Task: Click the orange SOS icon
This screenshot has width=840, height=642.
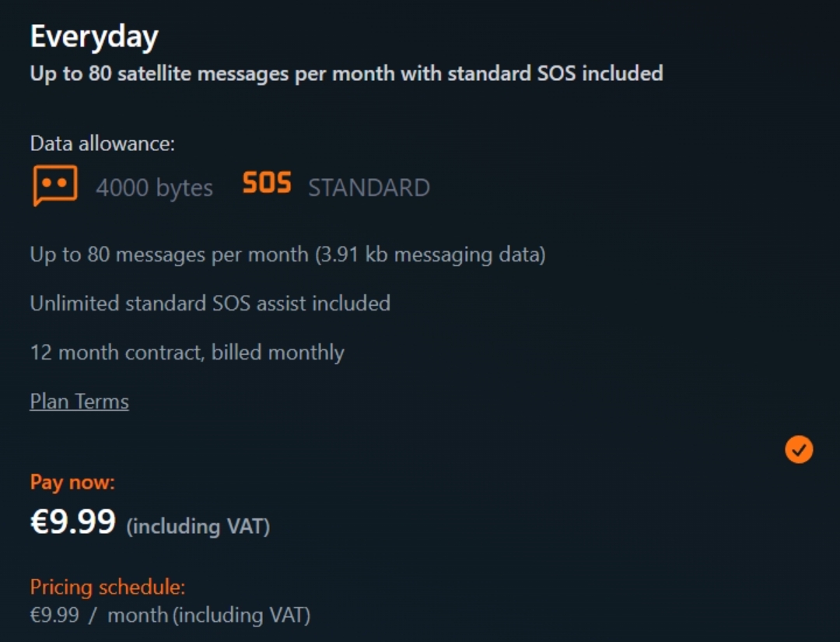Action: [x=266, y=184]
